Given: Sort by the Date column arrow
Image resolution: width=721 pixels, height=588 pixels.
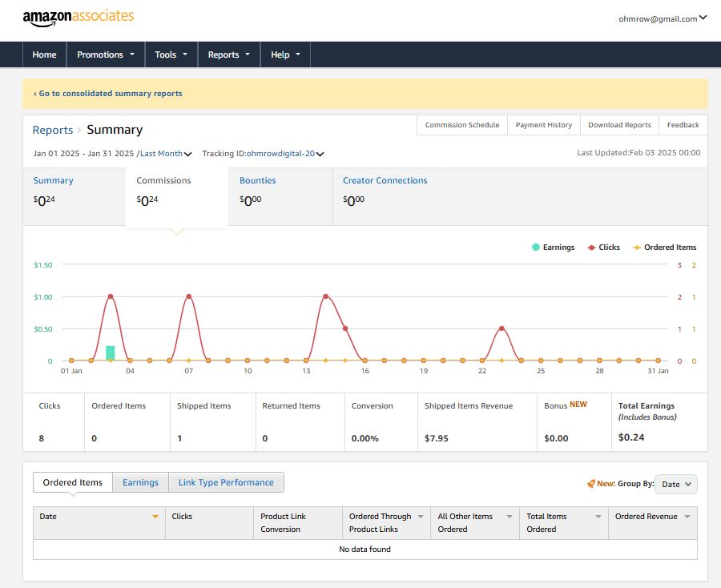Looking at the screenshot, I should point(155,517).
